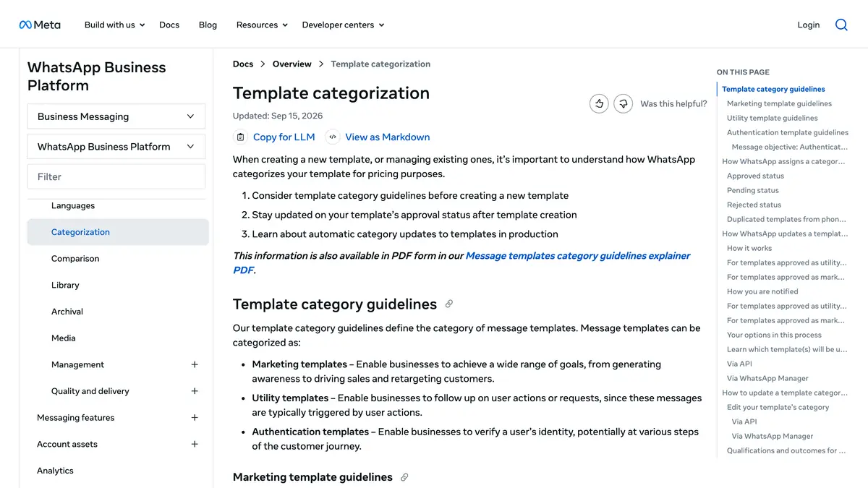Click Overview in the breadcrumb
The image size is (868, 488).
[x=292, y=64]
